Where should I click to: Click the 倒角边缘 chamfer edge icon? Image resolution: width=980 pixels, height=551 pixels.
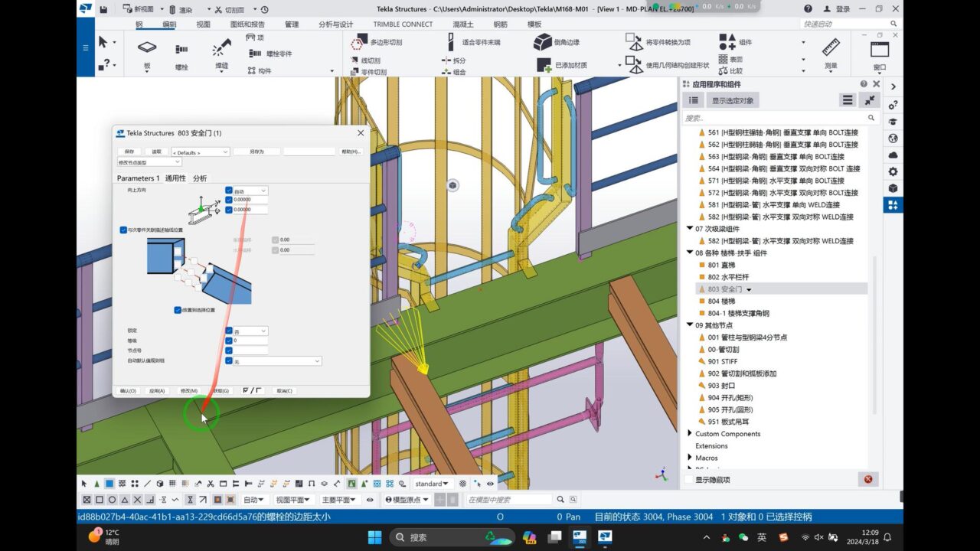[543, 42]
